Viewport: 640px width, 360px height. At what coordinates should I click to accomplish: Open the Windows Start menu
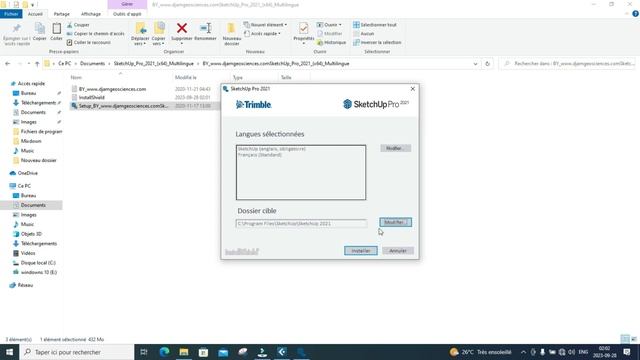click(x=9, y=352)
